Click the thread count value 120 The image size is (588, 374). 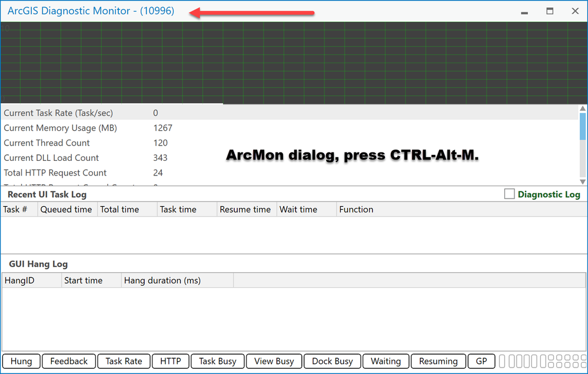click(161, 143)
